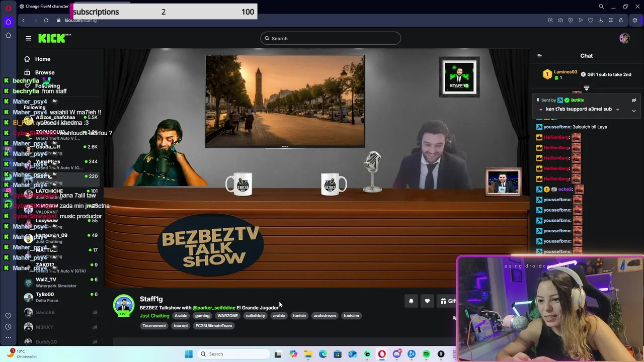
Task: Focus the Kick search field
Action: tap(331, 38)
